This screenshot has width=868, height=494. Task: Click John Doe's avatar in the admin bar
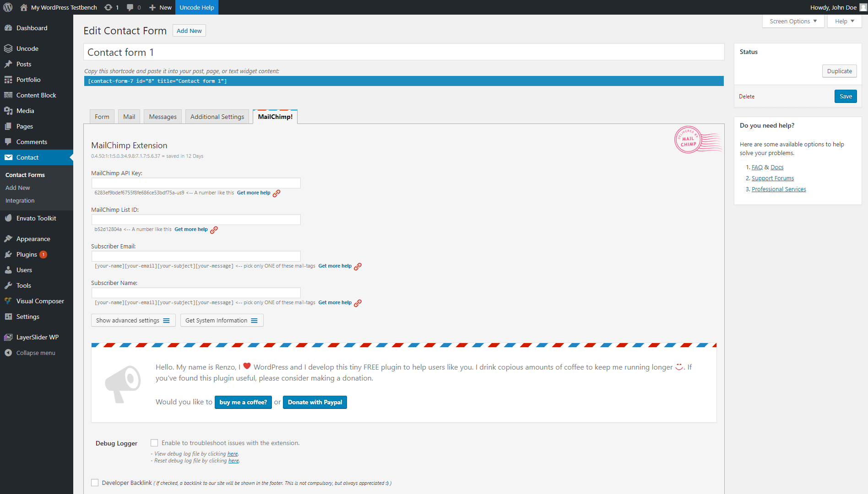point(863,7)
